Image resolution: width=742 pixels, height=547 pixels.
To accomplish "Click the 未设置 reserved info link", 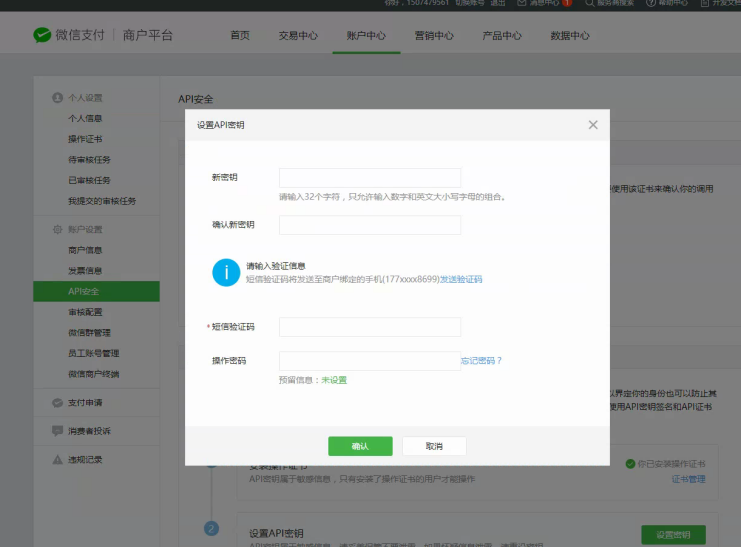I will [334, 380].
